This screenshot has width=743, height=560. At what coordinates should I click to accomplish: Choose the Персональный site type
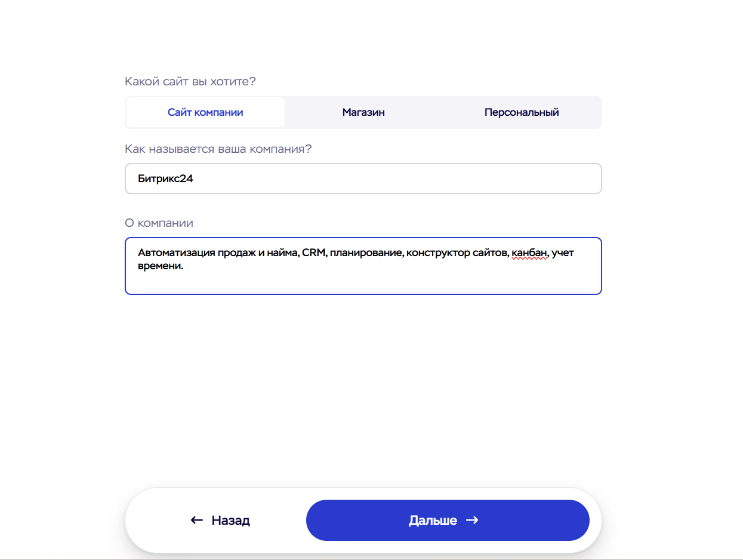tap(522, 112)
